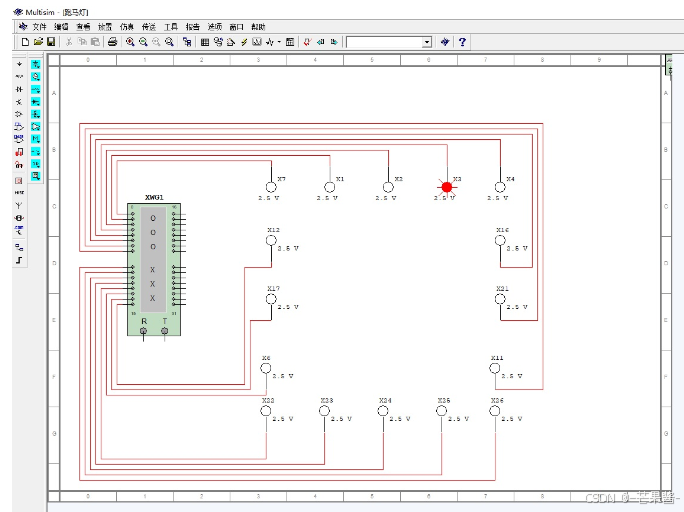Select the XWG1 word generator instrument
684x512 pixels.
click(154, 270)
